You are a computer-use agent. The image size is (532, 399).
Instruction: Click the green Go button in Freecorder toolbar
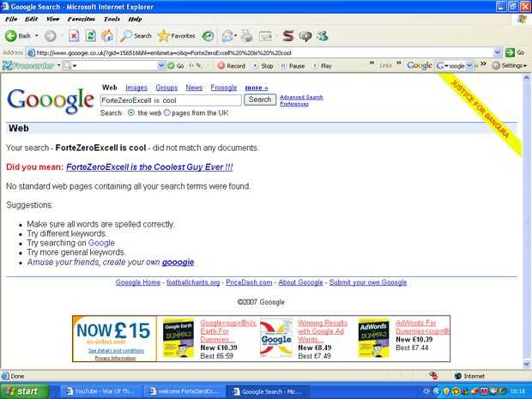(176, 66)
